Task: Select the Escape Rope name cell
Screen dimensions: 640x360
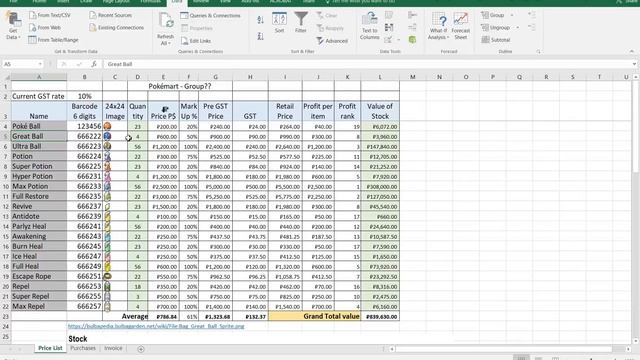Action: (x=39, y=276)
